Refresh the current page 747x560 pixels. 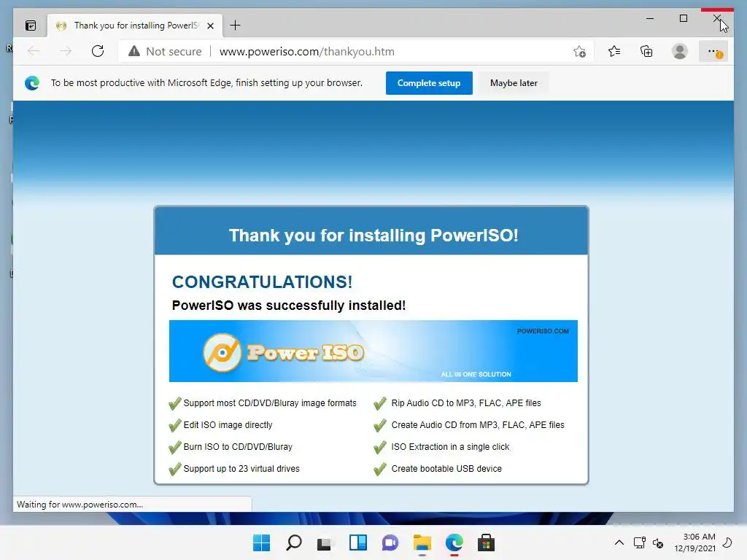pyautogui.click(x=98, y=51)
